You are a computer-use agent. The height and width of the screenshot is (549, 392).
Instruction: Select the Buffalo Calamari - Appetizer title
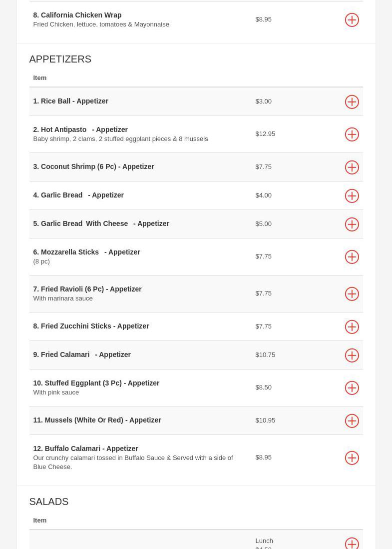coord(85,448)
